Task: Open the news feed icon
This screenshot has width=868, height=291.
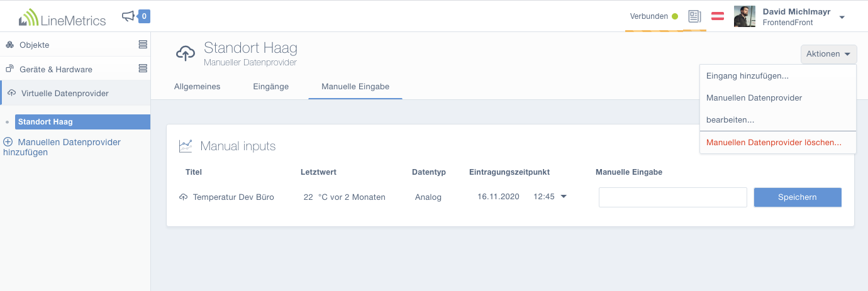Action: [694, 16]
